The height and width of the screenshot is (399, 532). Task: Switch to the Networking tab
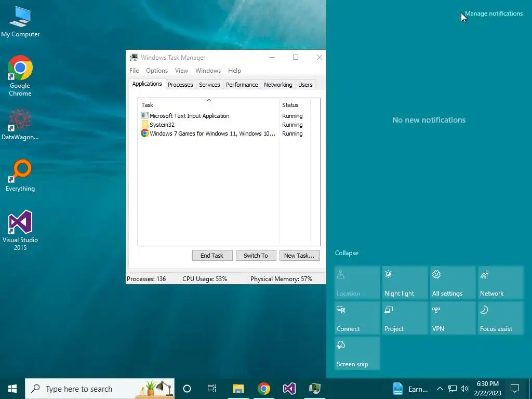click(x=278, y=85)
